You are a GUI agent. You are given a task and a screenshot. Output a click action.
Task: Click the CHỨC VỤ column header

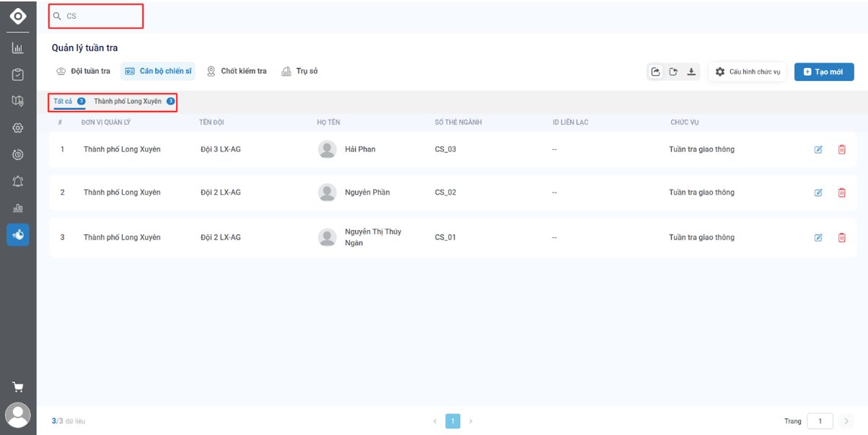685,122
